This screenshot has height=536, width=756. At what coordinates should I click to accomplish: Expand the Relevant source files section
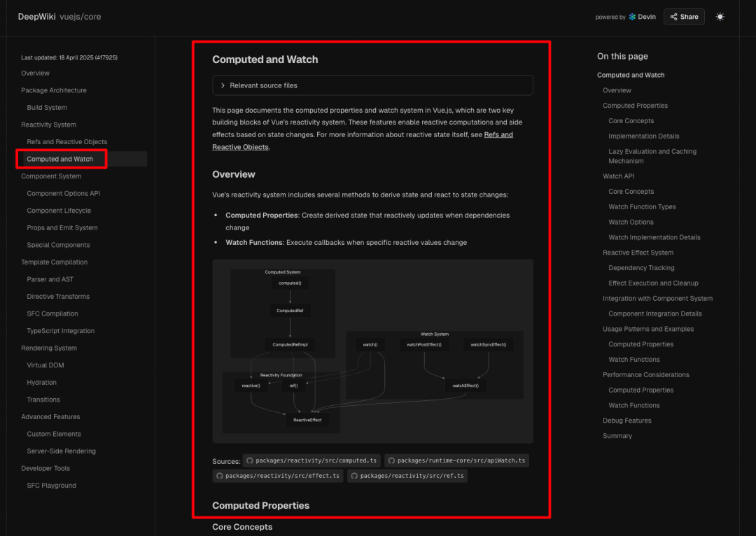(372, 85)
